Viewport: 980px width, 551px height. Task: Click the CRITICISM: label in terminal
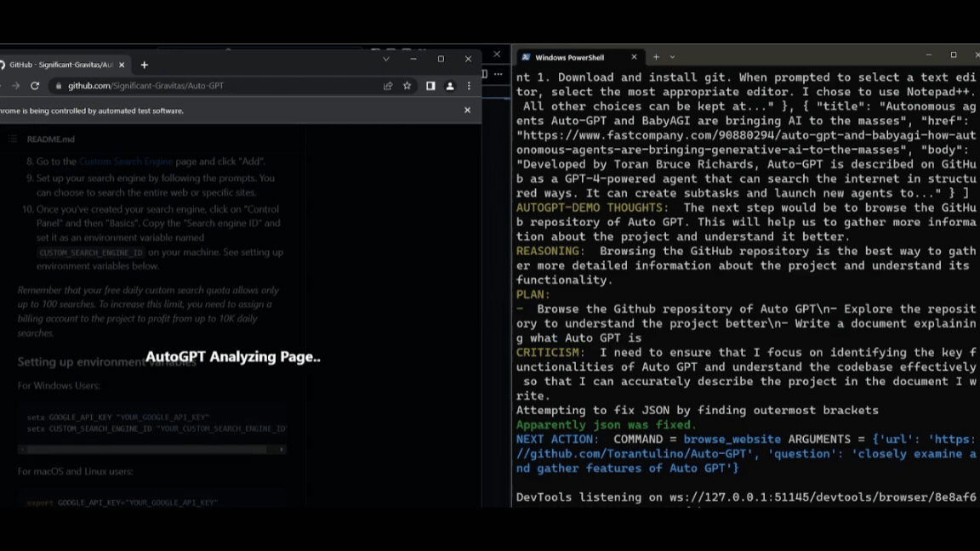(x=550, y=352)
